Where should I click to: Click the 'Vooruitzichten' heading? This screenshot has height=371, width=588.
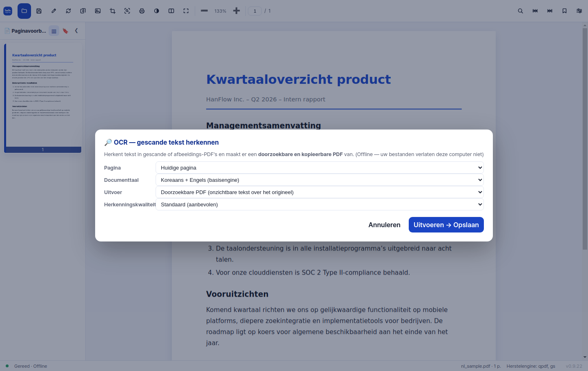(237, 294)
